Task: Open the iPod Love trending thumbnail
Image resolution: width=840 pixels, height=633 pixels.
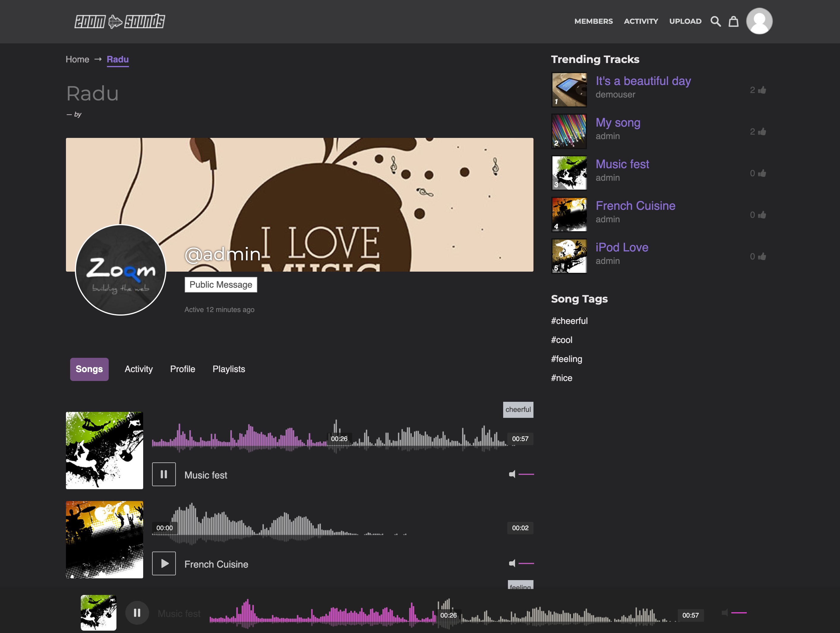Action: tap(569, 256)
